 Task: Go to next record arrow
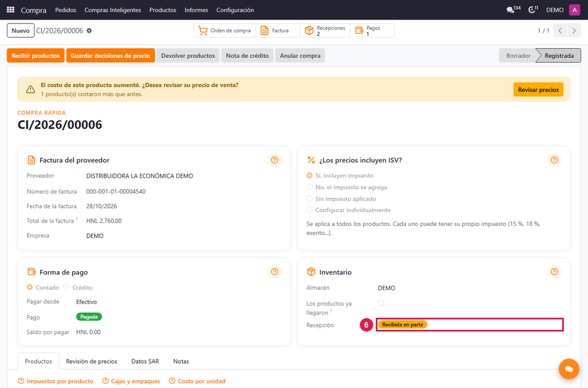coord(574,31)
